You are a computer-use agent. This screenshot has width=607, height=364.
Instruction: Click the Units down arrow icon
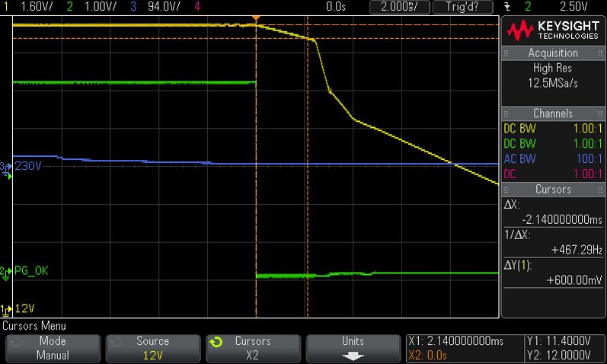353,356
